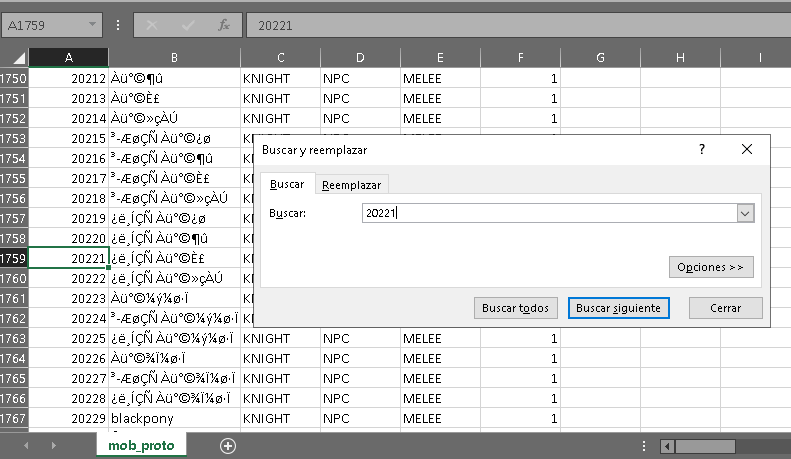Viewport: 791px width, 459px height.
Task: Select column E header
Action: pos(440,58)
